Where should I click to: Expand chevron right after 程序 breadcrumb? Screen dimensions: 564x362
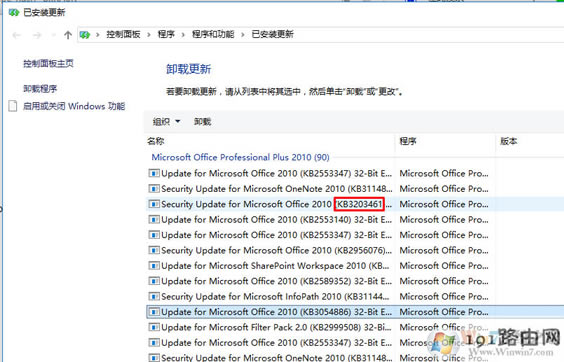tap(183, 35)
